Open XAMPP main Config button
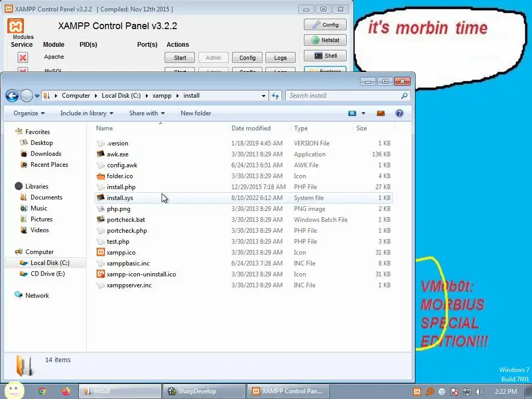 [325, 25]
